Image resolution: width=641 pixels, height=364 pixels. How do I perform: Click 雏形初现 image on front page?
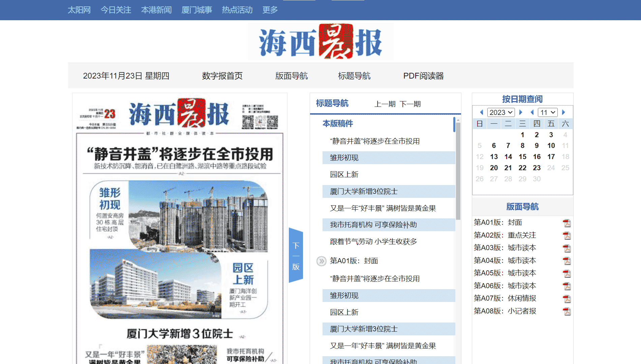[199, 216]
